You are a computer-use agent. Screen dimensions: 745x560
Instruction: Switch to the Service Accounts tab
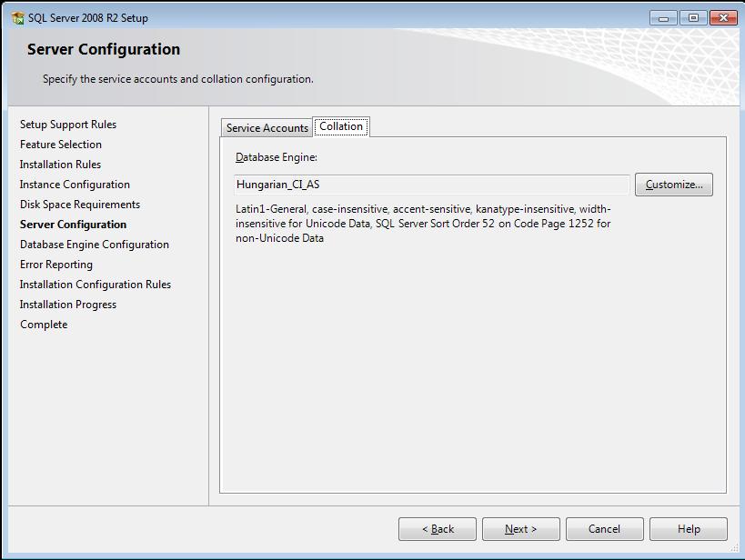pyautogui.click(x=267, y=128)
